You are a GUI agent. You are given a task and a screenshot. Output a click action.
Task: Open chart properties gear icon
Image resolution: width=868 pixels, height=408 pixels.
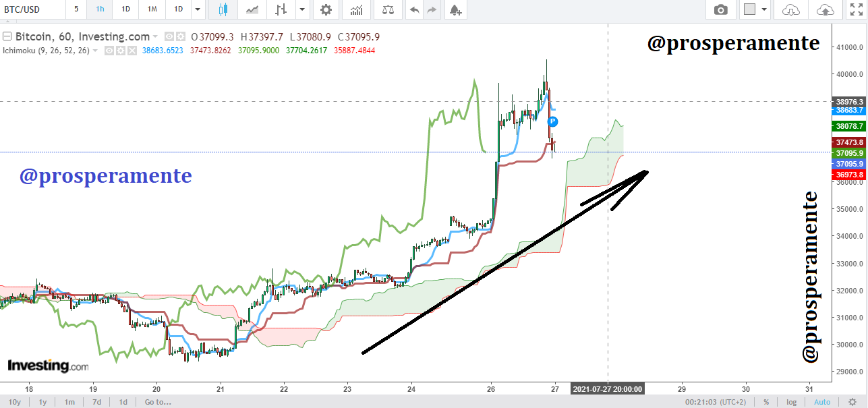[326, 9]
